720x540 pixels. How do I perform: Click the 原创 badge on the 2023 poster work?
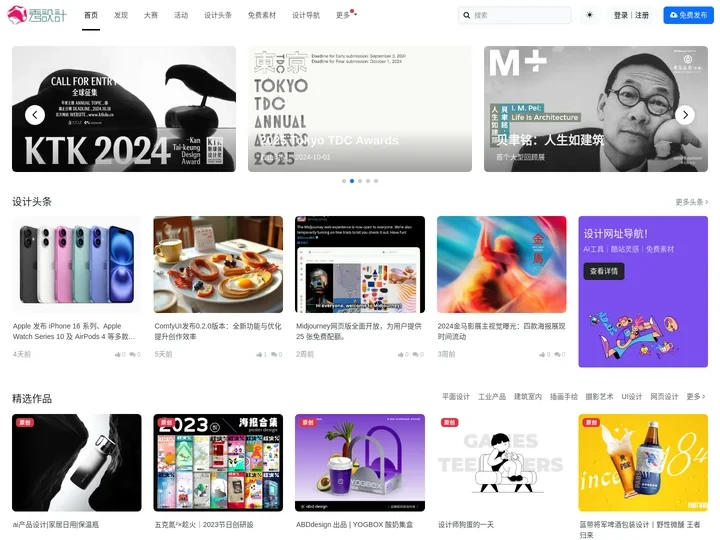point(166,422)
